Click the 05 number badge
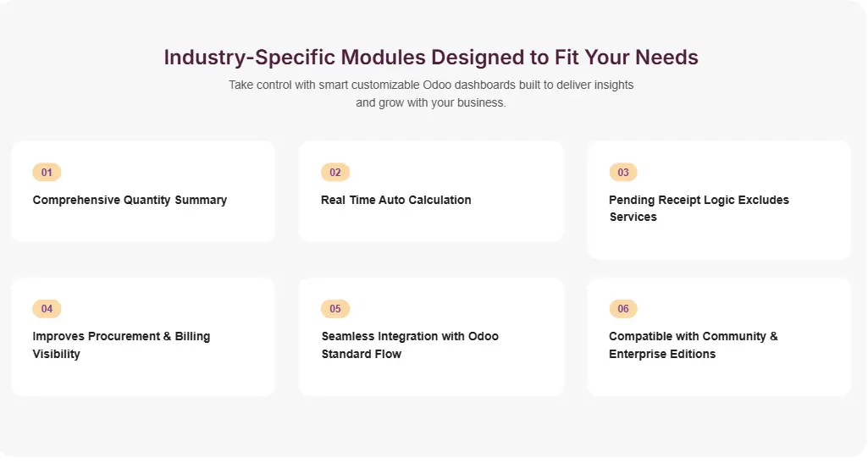The image size is (868, 463). [335, 309]
